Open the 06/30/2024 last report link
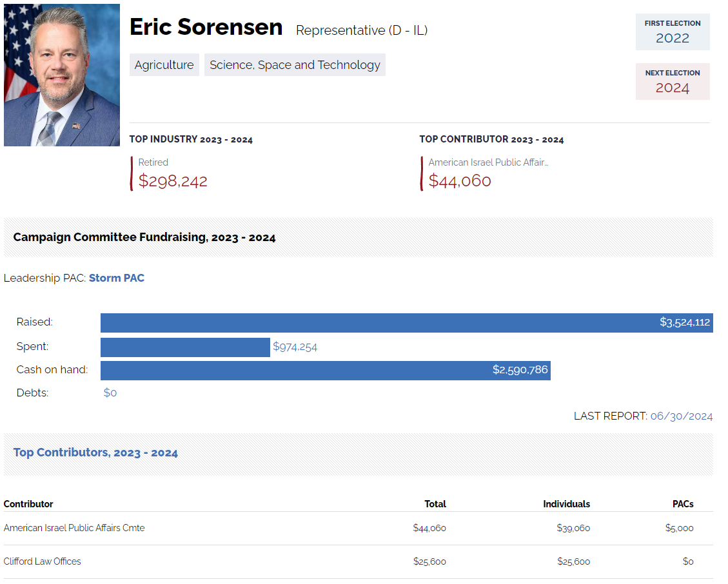The height and width of the screenshot is (584, 728). pos(682,416)
